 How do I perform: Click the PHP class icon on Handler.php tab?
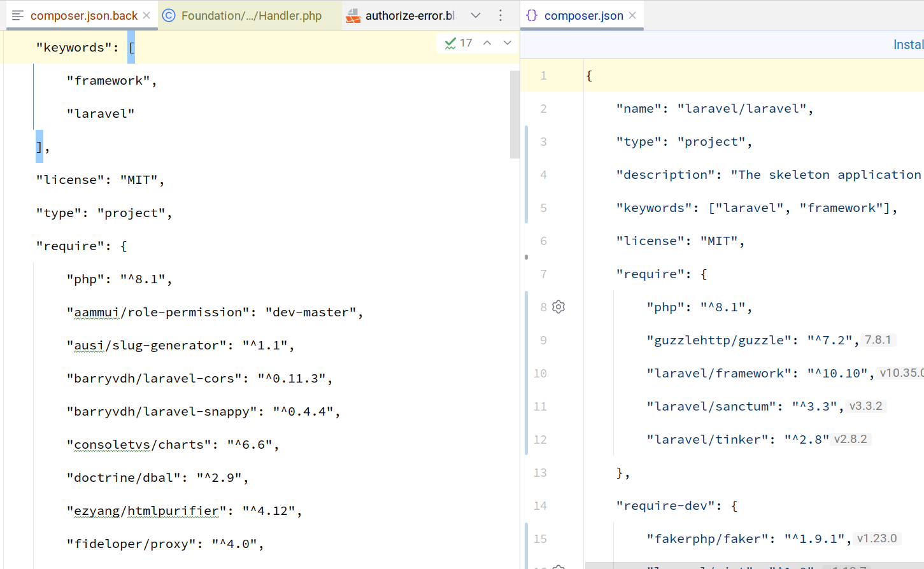click(x=169, y=15)
